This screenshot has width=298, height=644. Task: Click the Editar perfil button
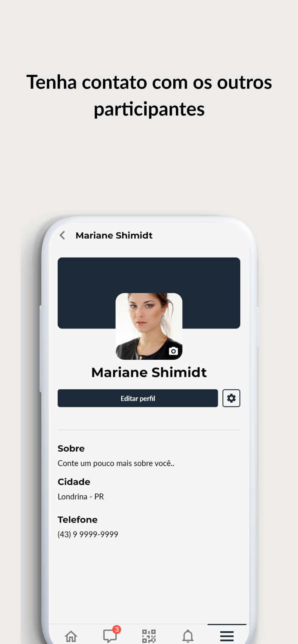tap(138, 398)
